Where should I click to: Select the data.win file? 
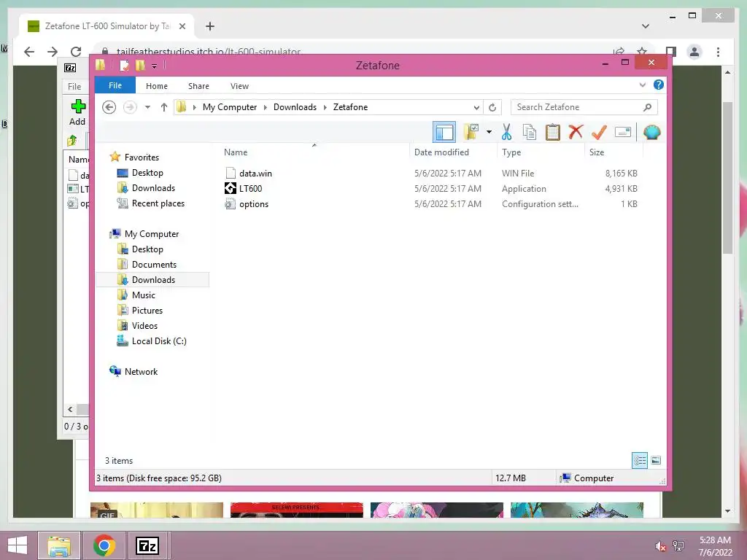coord(256,174)
